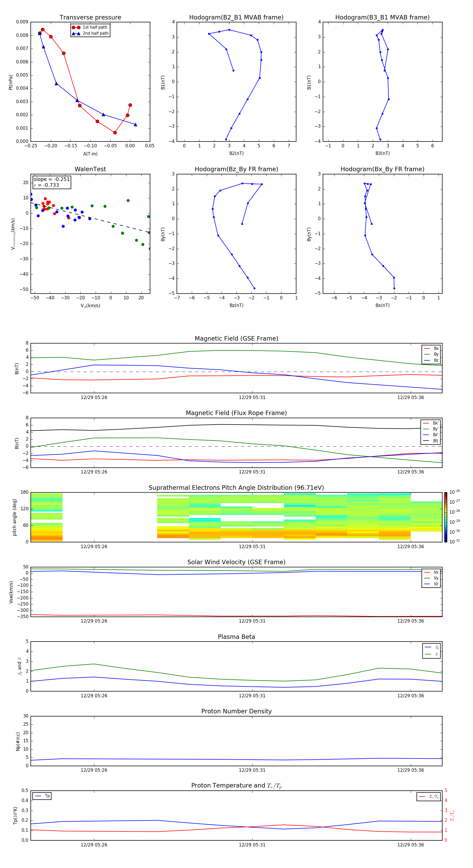This screenshot has width=473, height=868.
Task: Click the 'A(T·m)' x-axis label
Action: tap(90, 154)
